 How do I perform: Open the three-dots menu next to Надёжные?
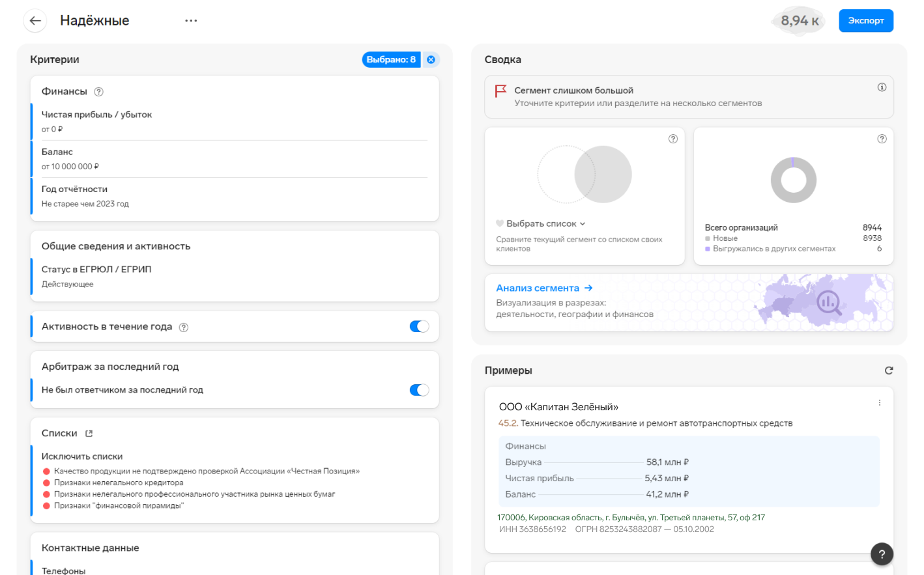191,21
